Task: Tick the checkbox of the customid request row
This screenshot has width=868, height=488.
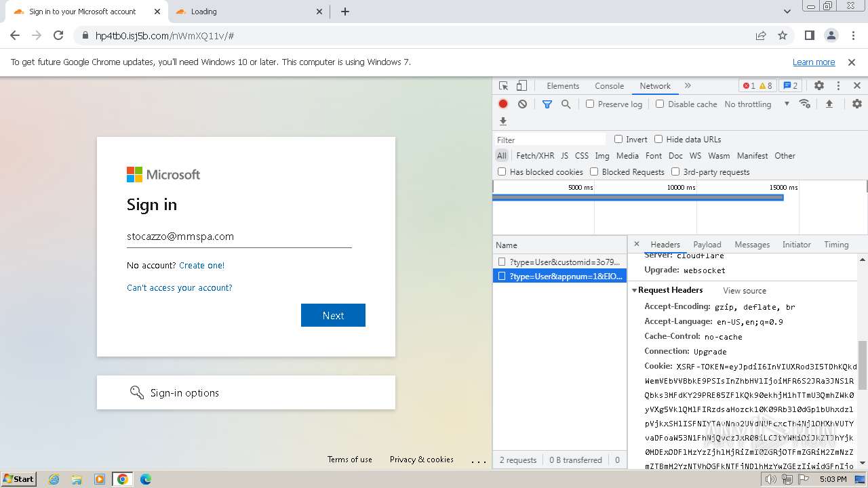Action: coord(502,262)
